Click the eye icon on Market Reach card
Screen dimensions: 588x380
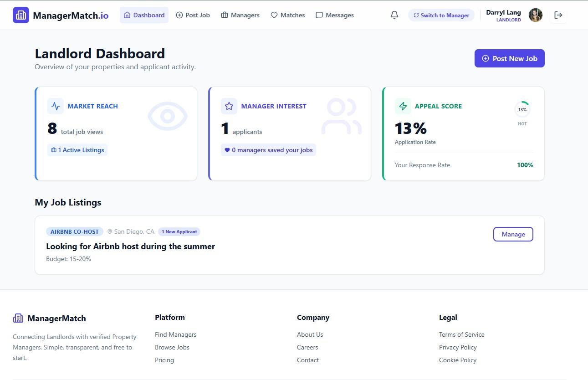(167, 116)
